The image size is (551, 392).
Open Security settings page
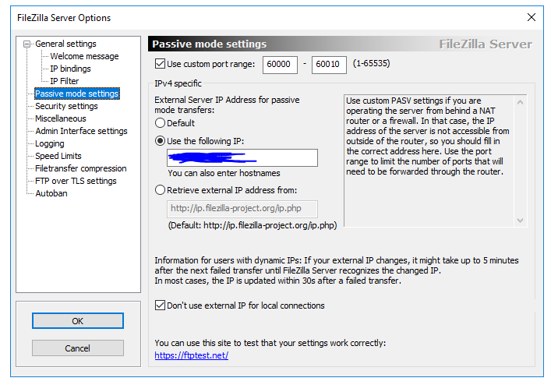[x=66, y=106]
